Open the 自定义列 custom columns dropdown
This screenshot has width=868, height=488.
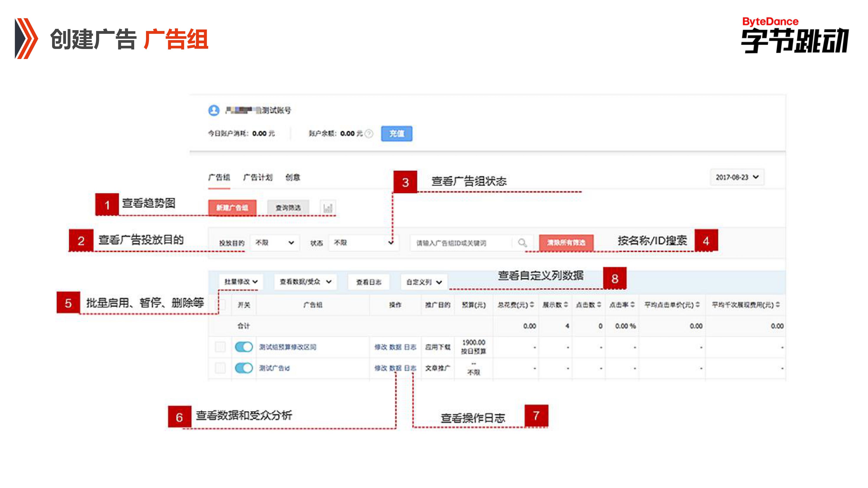[x=424, y=282]
